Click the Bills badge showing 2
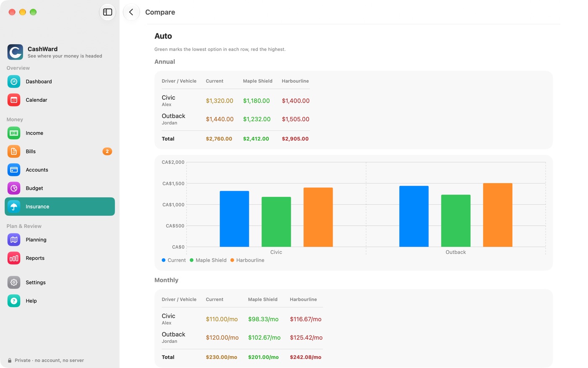This screenshot has width=588, height=368. click(x=107, y=151)
